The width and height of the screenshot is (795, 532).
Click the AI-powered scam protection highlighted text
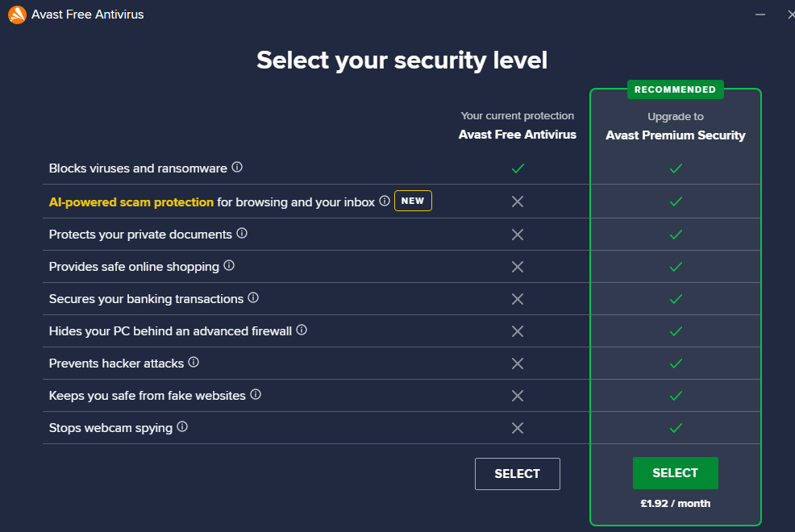click(131, 202)
